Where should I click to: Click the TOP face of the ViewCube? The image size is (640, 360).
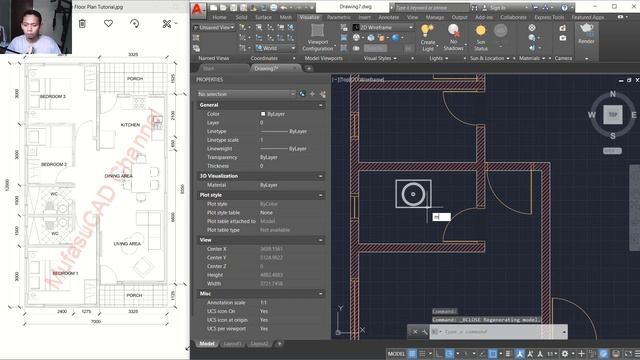point(613,115)
